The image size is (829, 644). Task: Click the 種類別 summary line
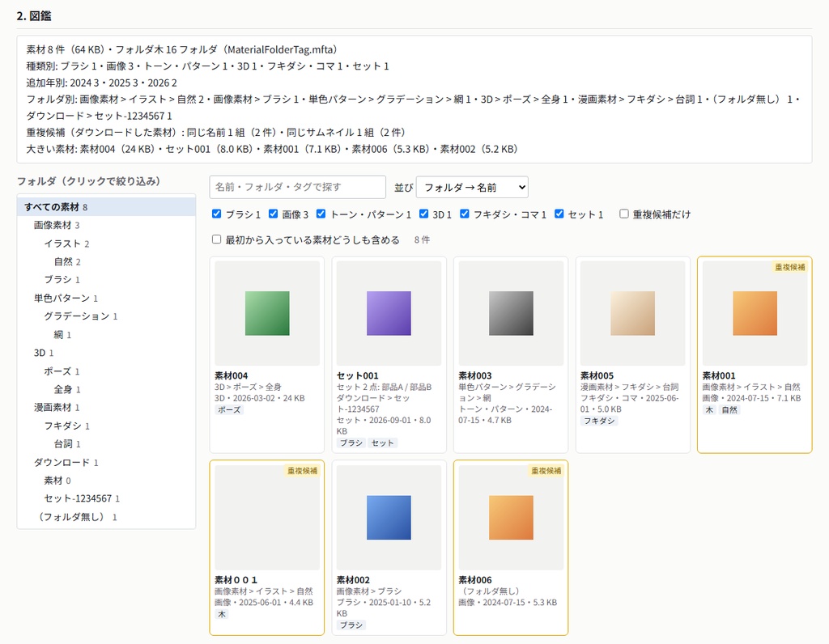point(208,66)
